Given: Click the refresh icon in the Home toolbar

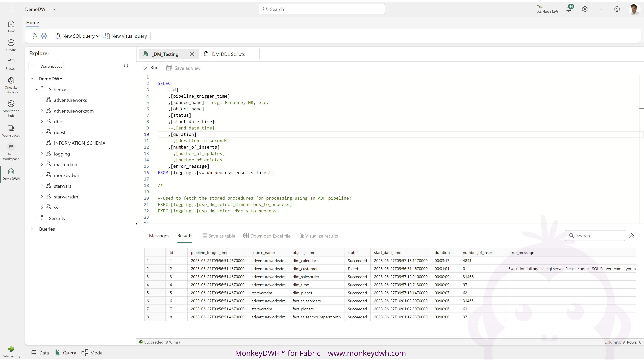Looking at the screenshot, I should (x=34, y=36).
